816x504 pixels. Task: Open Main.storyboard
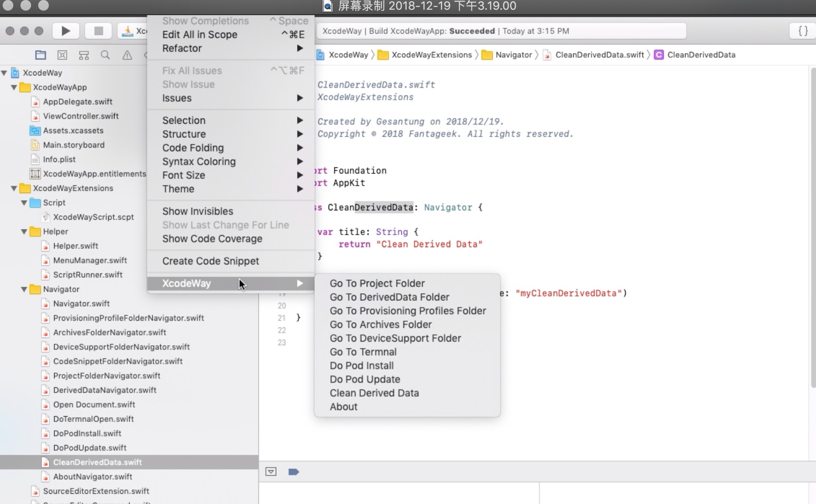(x=74, y=145)
